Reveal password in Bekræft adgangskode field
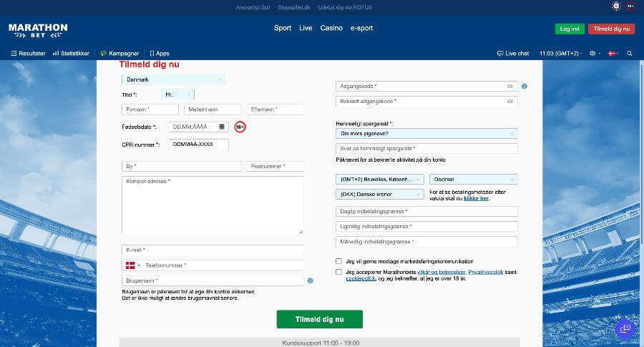The width and height of the screenshot is (644, 347). (509, 102)
